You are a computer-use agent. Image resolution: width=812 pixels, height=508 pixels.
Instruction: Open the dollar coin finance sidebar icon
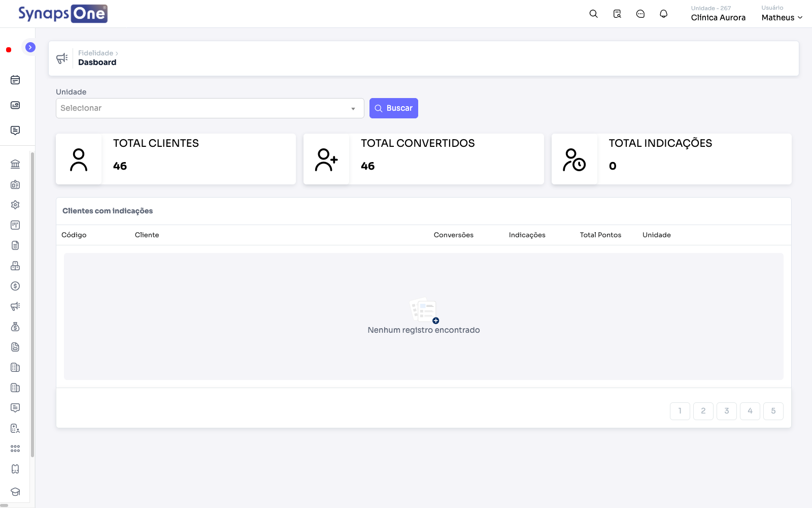coord(15,286)
